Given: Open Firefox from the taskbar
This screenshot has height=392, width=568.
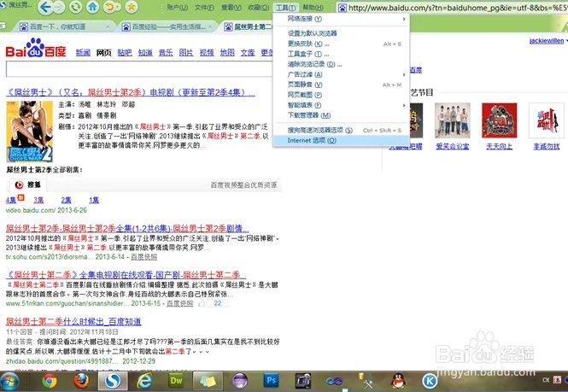Looking at the screenshot, I should [x=81, y=381].
